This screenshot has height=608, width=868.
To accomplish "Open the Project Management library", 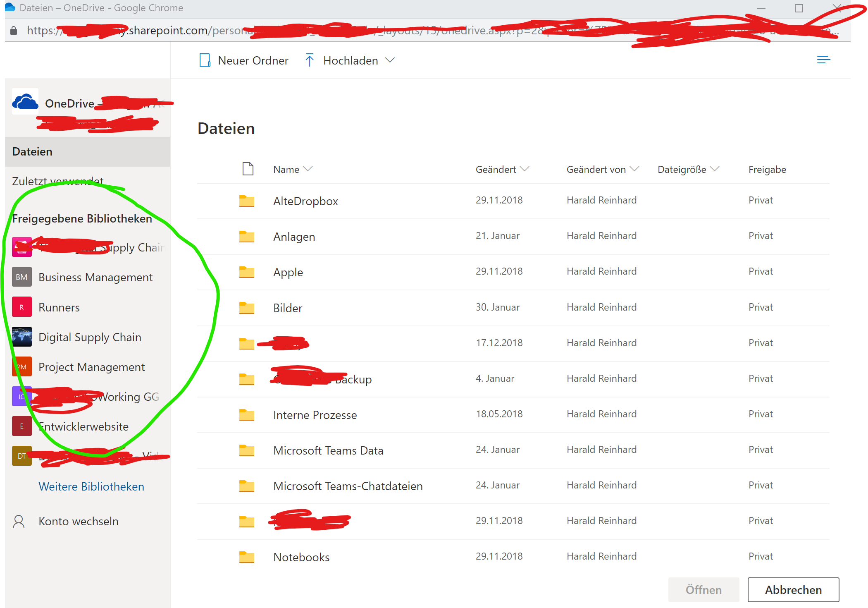I will (x=92, y=367).
